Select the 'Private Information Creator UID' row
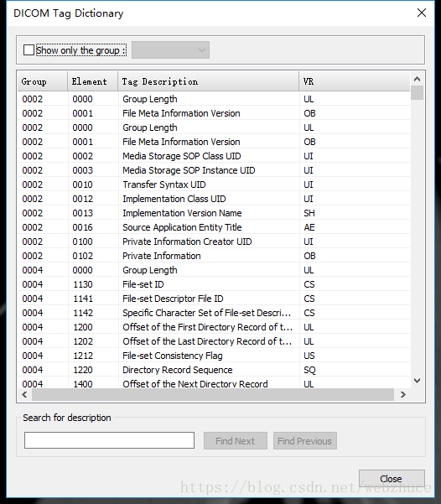441x504 pixels. (x=214, y=242)
